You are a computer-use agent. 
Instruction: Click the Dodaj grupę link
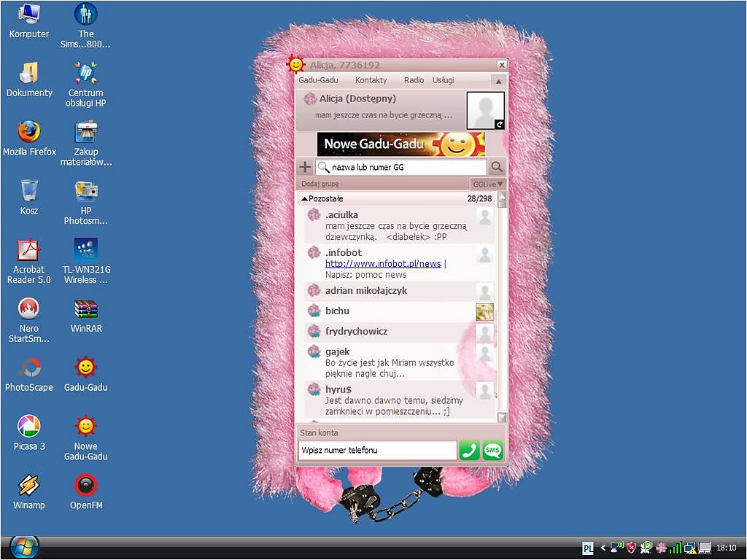pyautogui.click(x=320, y=184)
